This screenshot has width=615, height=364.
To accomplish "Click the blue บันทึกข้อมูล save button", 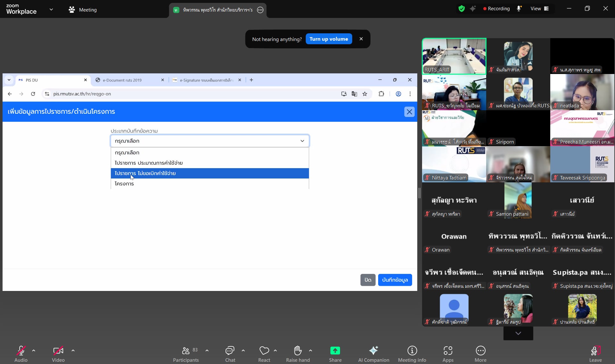I will (x=395, y=280).
